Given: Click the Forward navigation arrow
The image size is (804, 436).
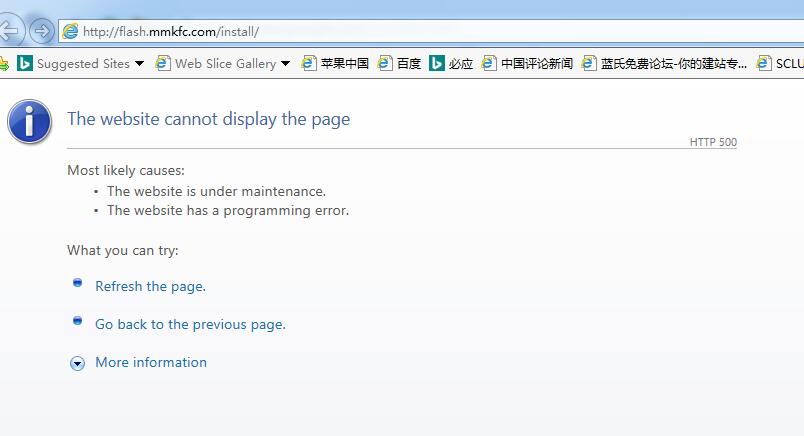Looking at the screenshot, I should (41, 31).
